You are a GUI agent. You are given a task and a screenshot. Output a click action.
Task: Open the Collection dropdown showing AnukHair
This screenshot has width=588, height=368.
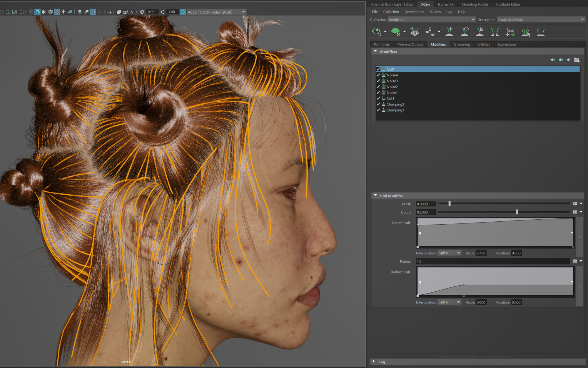point(473,19)
